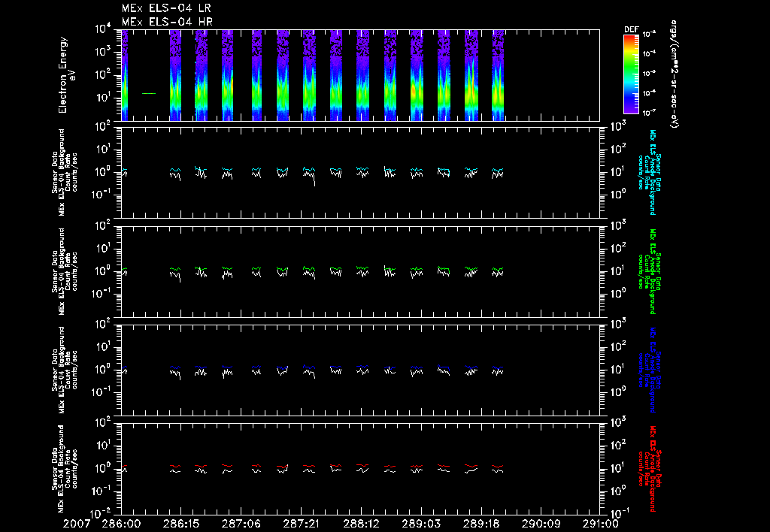Click the first spectrogram strip at 286:00
The image size is (770, 532).
coord(125,75)
